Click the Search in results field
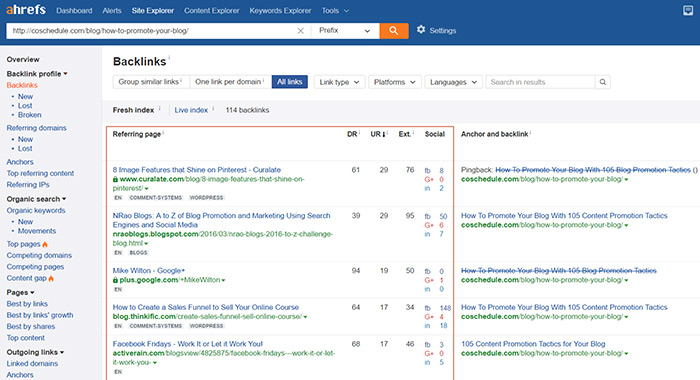The height and width of the screenshot is (380, 700). (x=540, y=82)
